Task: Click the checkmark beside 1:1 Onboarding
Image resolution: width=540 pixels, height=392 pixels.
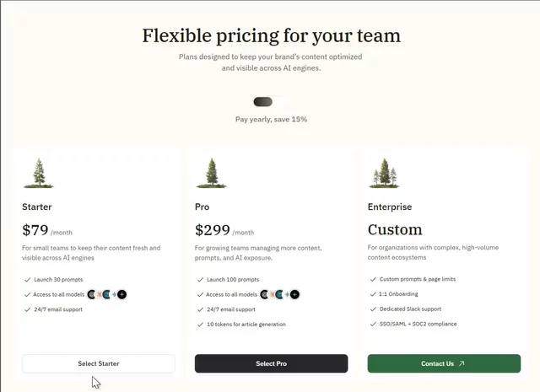Action: click(373, 294)
